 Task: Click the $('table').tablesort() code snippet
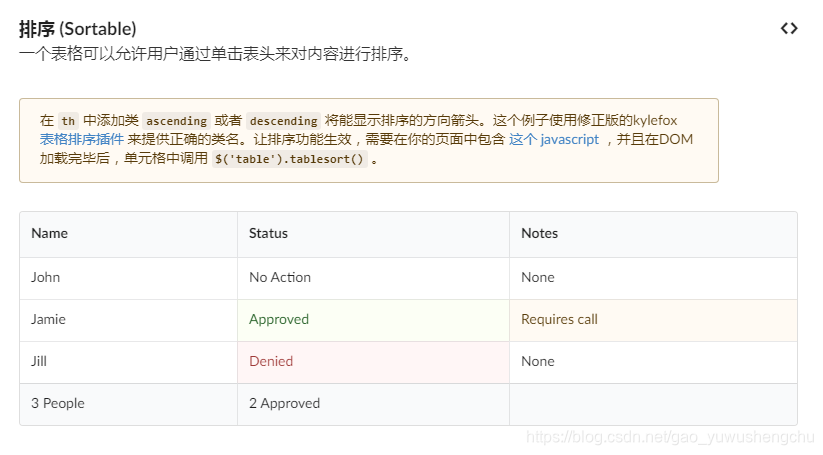(289, 159)
